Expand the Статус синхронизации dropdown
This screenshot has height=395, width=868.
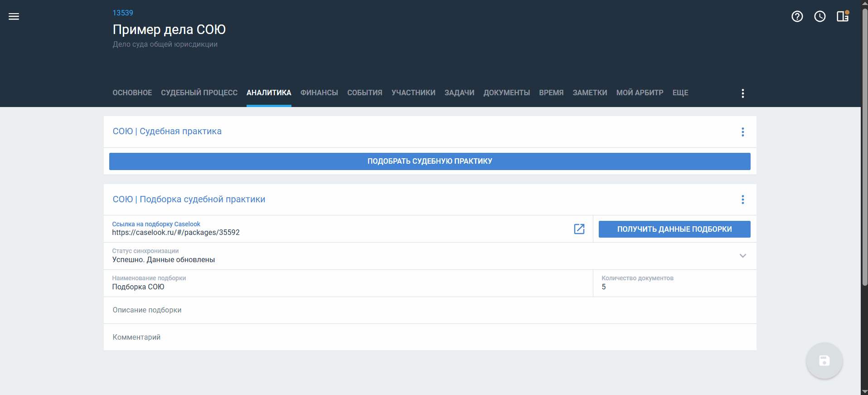(x=742, y=256)
